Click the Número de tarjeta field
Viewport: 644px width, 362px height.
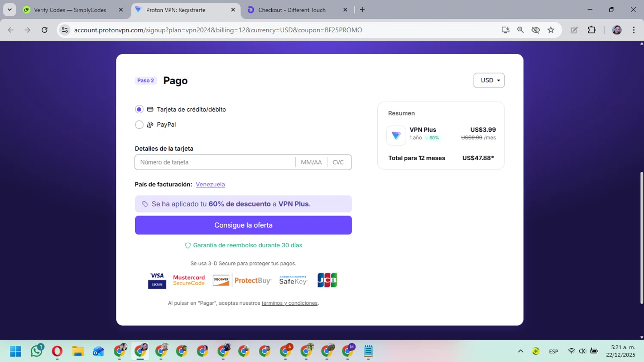pos(216,162)
